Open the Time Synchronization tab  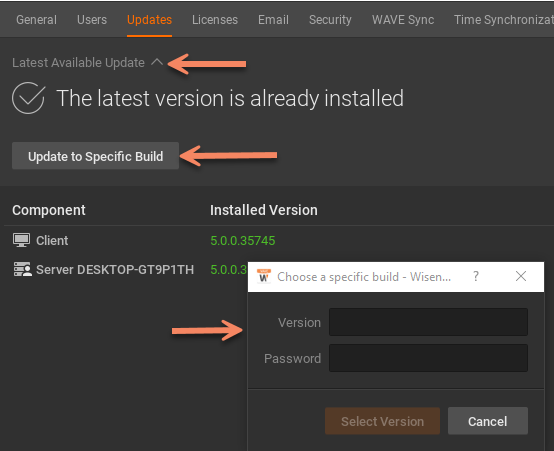[504, 20]
